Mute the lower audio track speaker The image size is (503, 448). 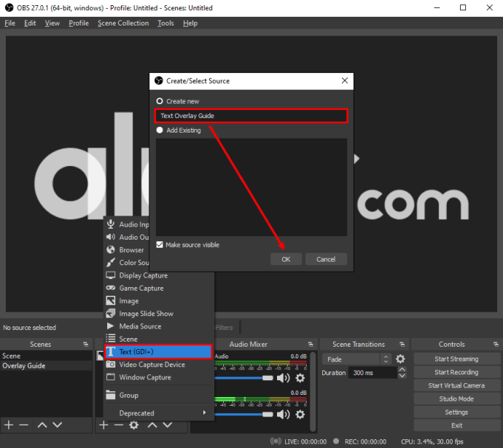[x=283, y=414]
